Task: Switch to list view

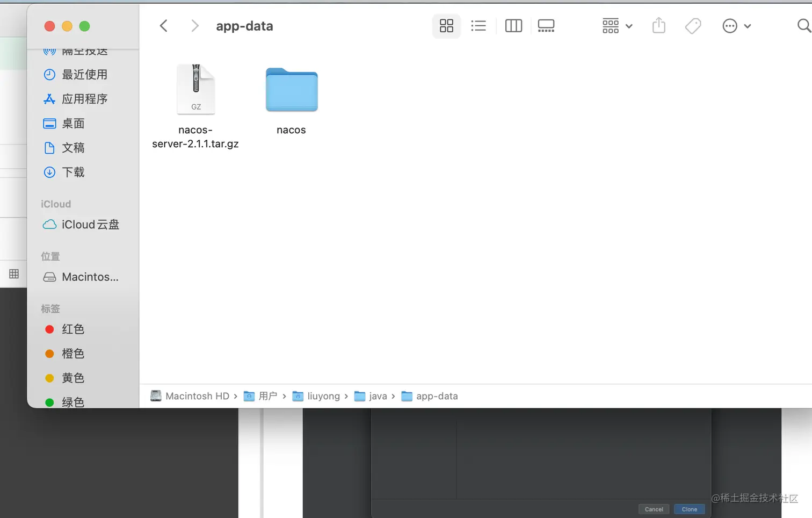Action: coord(479,26)
